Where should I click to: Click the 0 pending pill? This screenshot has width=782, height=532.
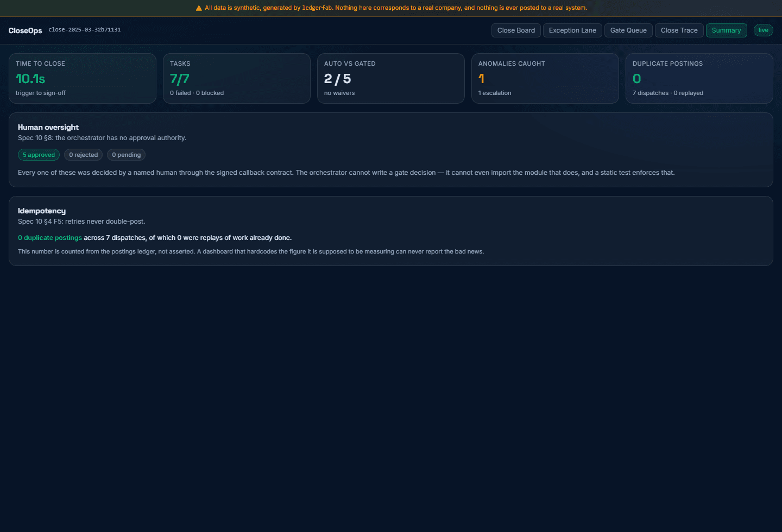tap(126, 155)
